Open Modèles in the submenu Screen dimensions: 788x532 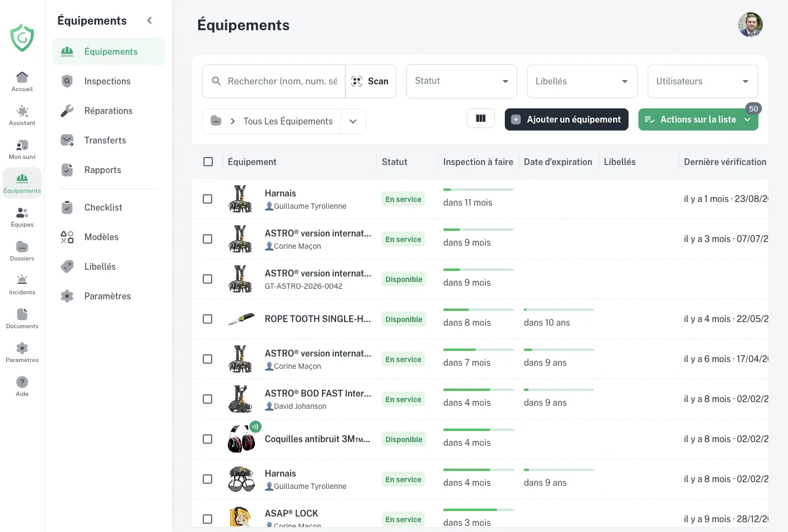[108, 237]
